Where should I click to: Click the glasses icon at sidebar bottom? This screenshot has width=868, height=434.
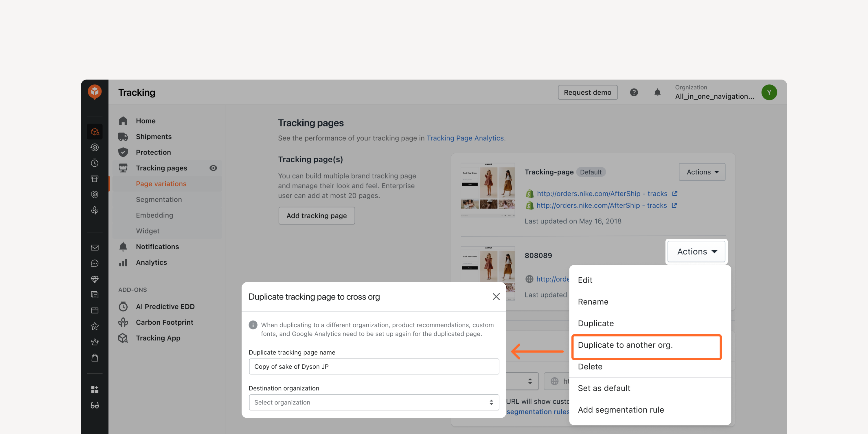pos(95,405)
